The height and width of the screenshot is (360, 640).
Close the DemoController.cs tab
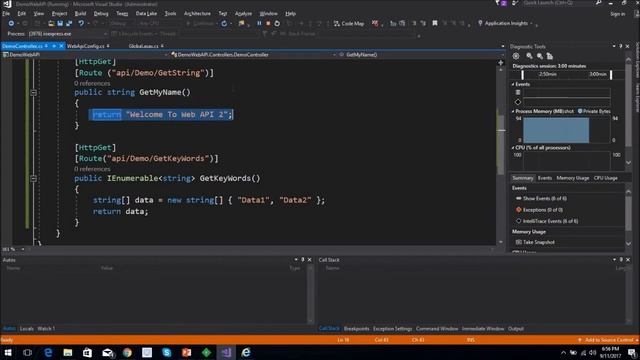click(x=61, y=46)
